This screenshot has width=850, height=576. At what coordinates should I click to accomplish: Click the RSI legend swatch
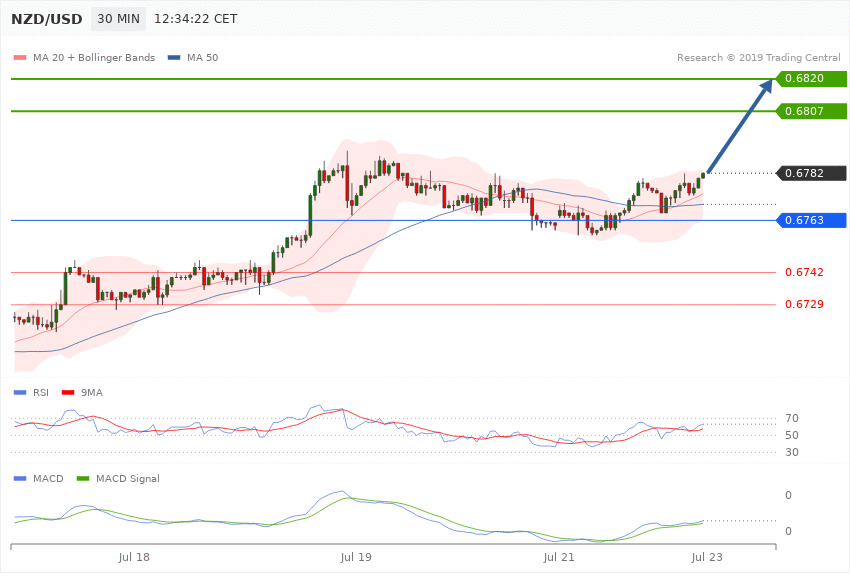click(x=20, y=392)
